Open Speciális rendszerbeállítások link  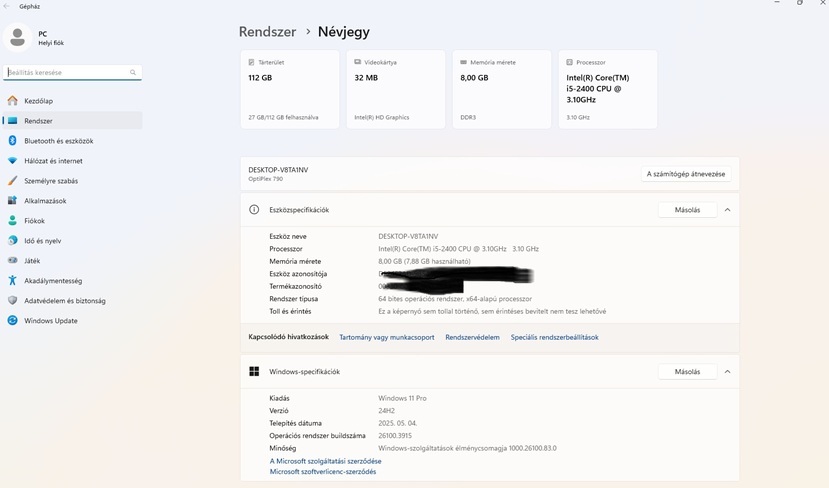click(x=554, y=337)
